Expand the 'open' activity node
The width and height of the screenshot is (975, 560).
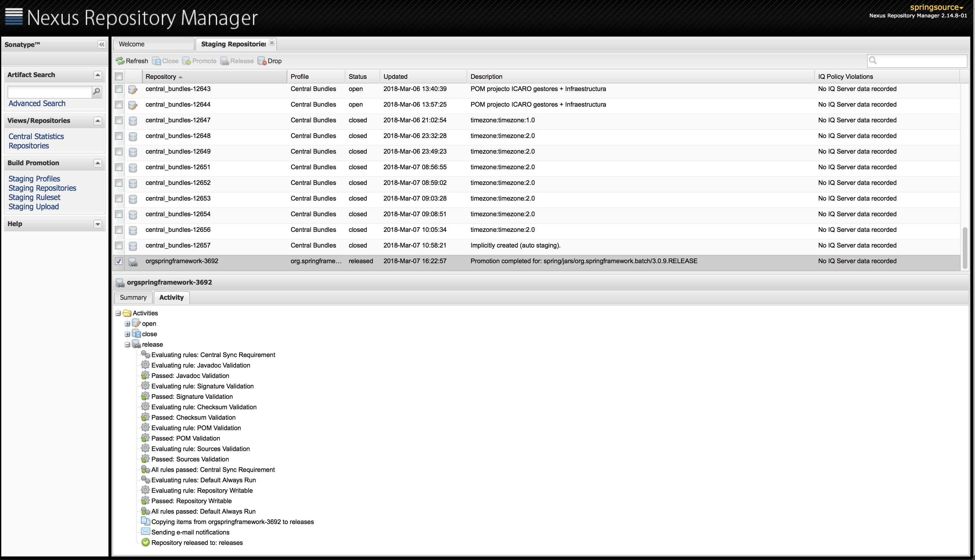click(x=127, y=324)
